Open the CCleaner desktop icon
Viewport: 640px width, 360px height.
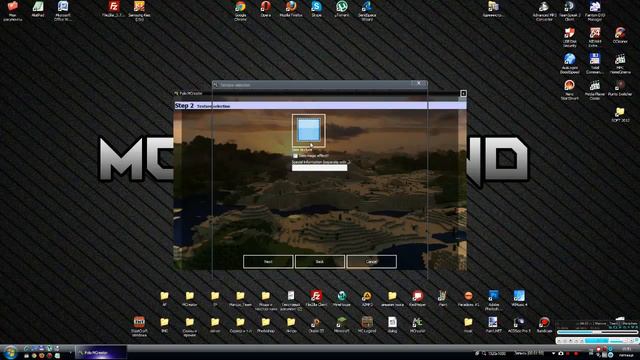coord(620,36)
